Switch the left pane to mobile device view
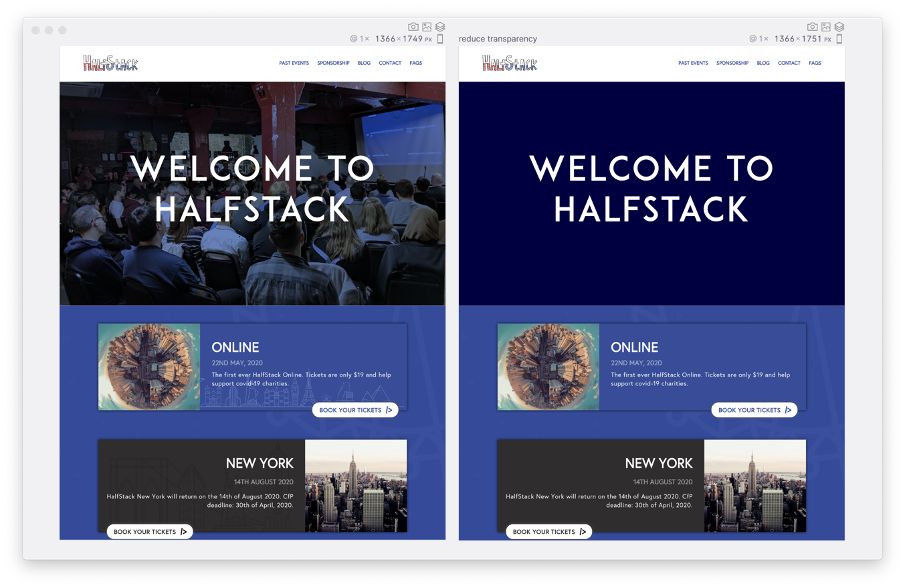This screenshot has height=588, width=905. 440,39
